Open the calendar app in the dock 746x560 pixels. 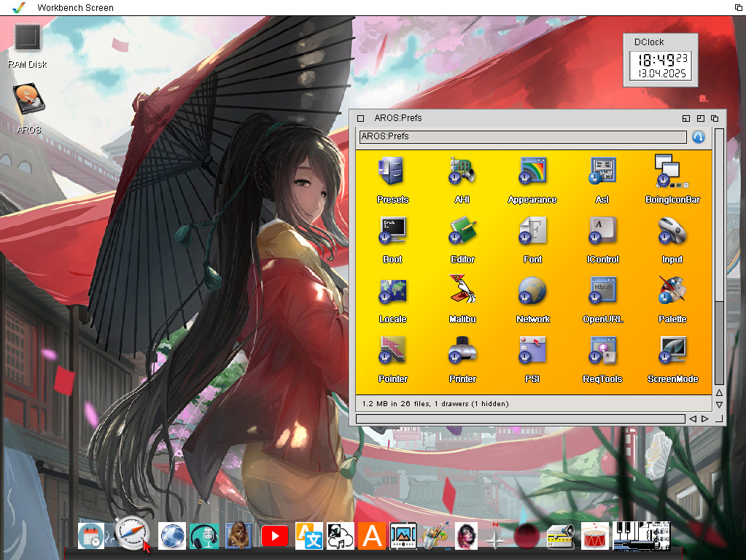pos(91,536)
